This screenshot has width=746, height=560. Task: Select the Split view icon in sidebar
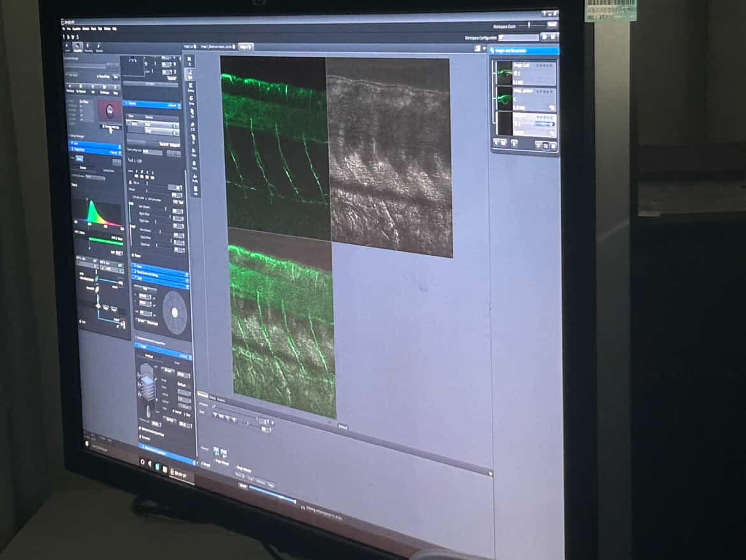click(190, 75)
